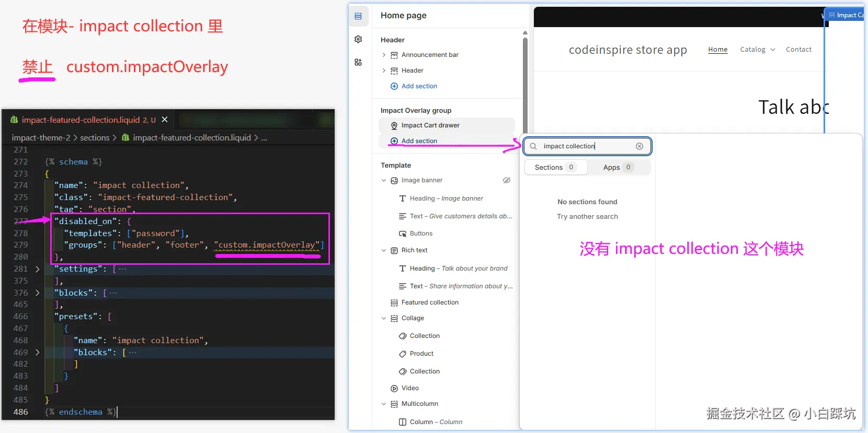Open the Sections panel icon in sidebar
868x433 pixels.
pos(358,16)
